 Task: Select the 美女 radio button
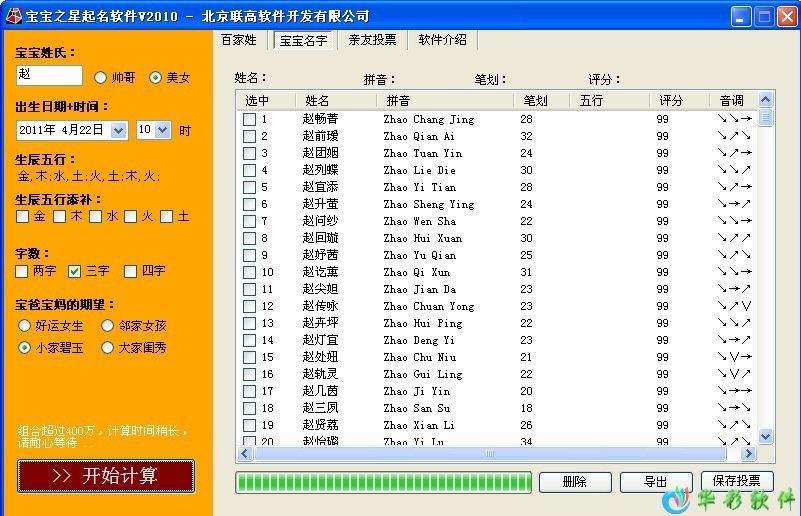[x=155, y=78]
